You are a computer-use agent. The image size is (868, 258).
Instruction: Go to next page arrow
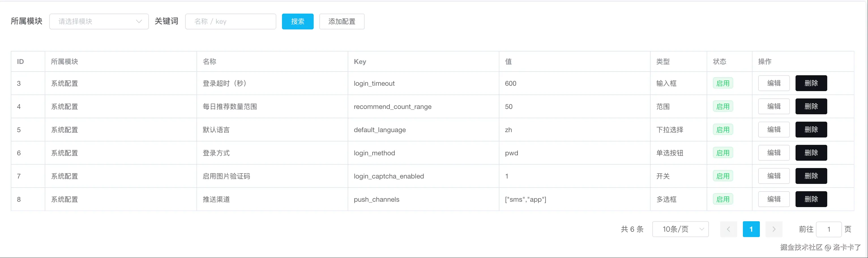(774, 229)
